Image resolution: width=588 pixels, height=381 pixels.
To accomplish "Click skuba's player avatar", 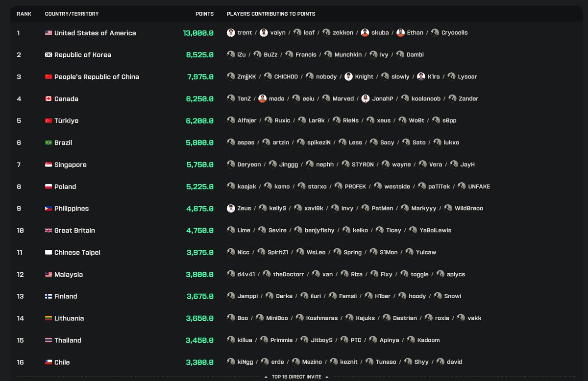I will coord(365,33).
